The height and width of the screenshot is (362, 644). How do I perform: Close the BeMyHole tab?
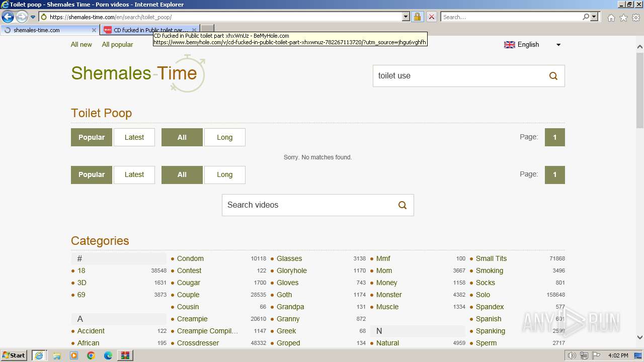coord(194,30)
